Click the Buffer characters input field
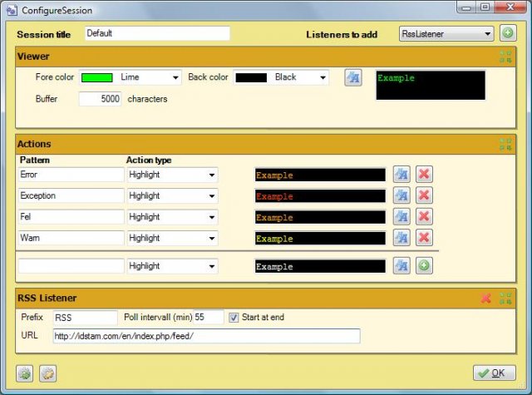 click(101, 98)
